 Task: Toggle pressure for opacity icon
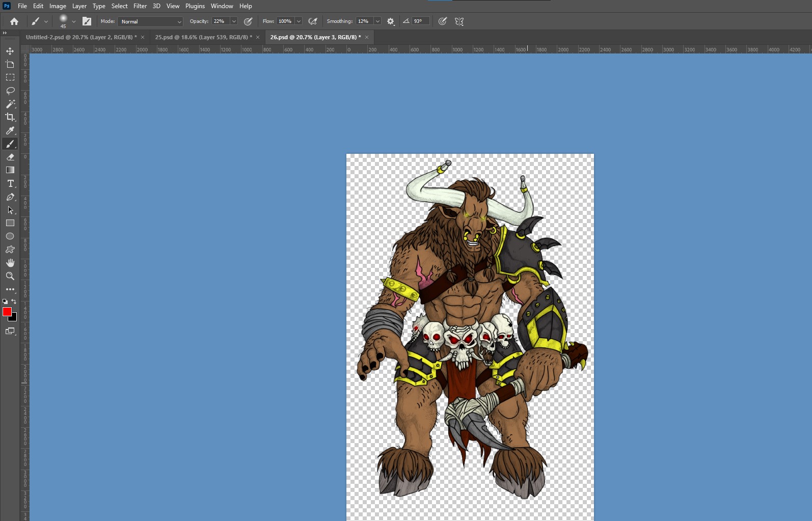point(248,21)
